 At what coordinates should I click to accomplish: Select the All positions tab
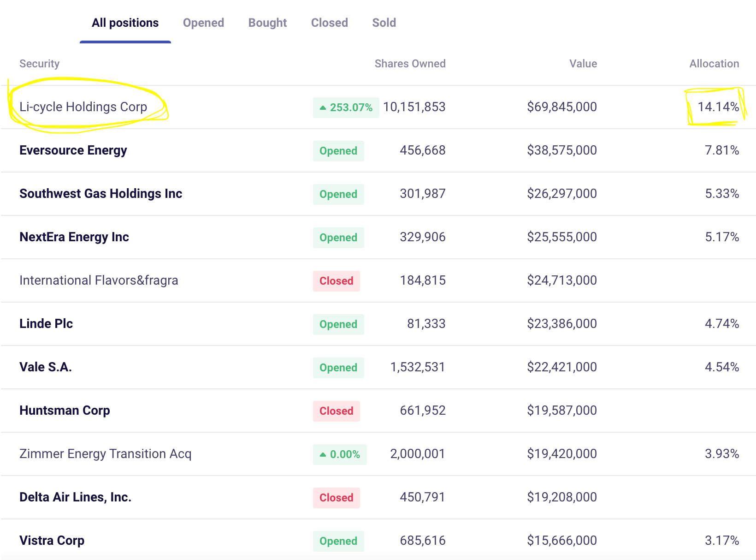(125, 23)
